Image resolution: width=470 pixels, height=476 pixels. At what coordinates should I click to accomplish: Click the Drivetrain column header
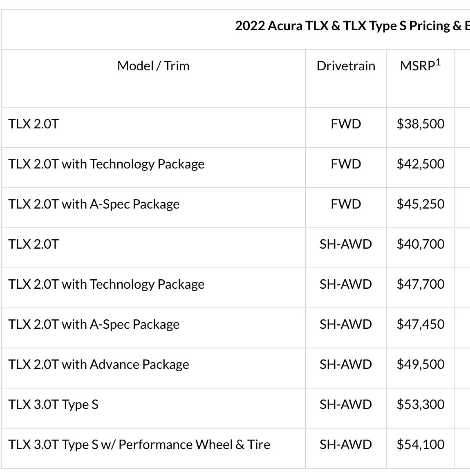click(x=346, y=66)
